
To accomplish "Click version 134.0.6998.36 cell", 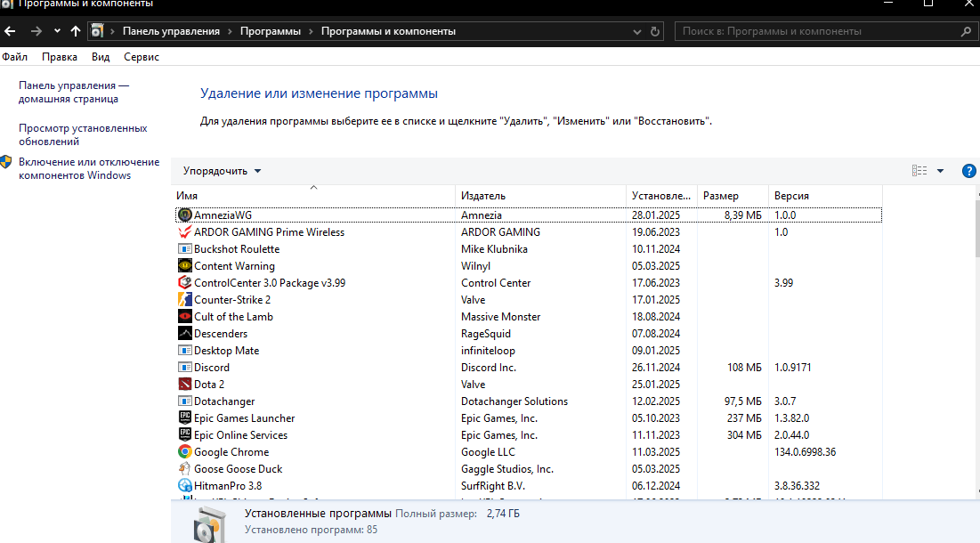I will [805, 452].
